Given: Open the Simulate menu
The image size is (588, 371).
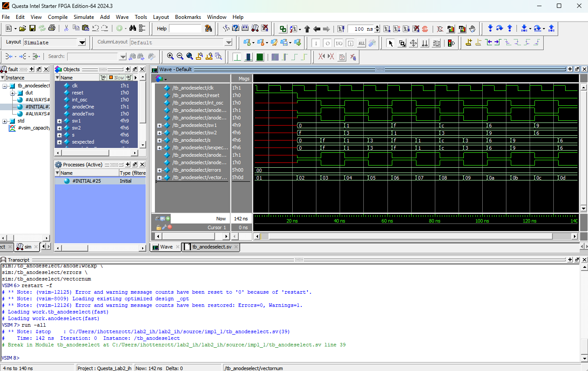Looking at the screenshot, I should (x=83, y=17).
